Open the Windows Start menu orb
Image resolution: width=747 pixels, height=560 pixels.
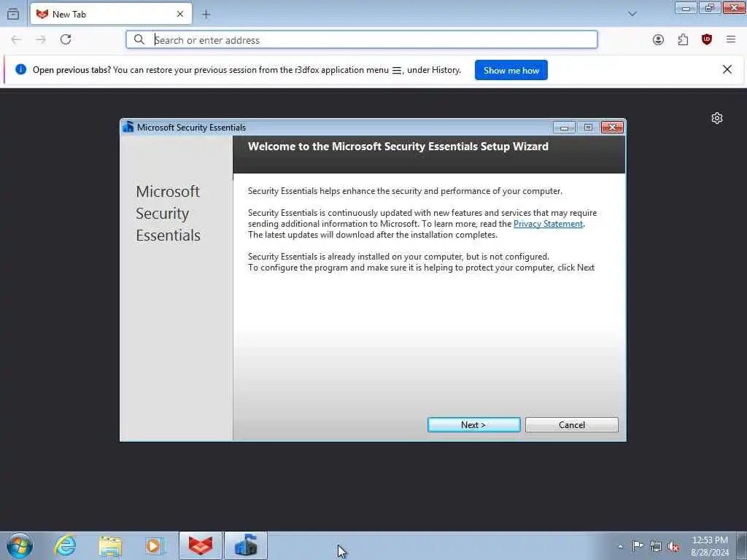(20, 545)
